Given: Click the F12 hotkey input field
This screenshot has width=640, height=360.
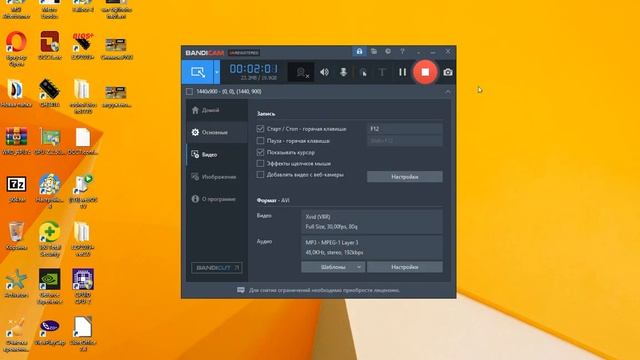Looking at the screenshot, I should tap(404, 129).
